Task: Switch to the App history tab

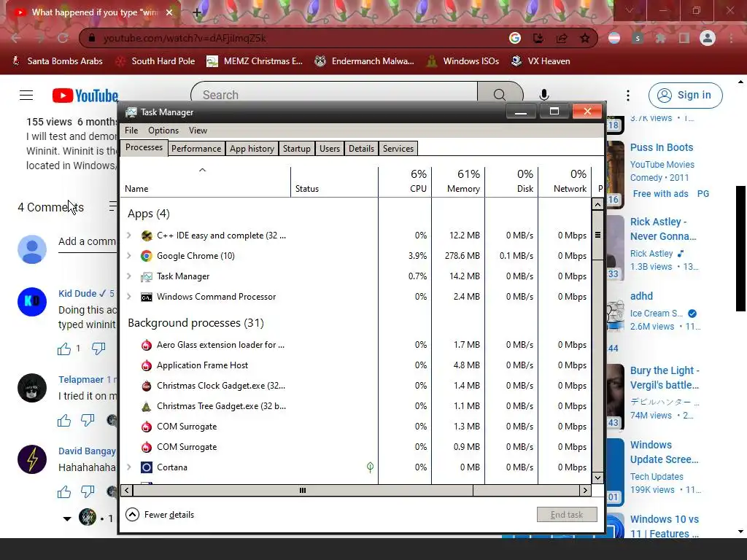Action: pos(252,149)
